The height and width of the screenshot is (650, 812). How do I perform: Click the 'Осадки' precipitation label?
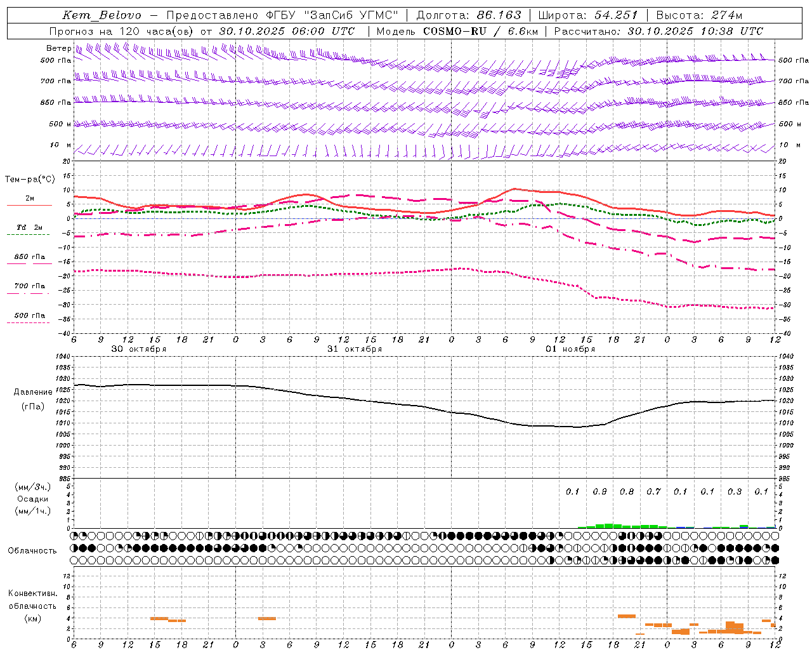pos(33,499)
